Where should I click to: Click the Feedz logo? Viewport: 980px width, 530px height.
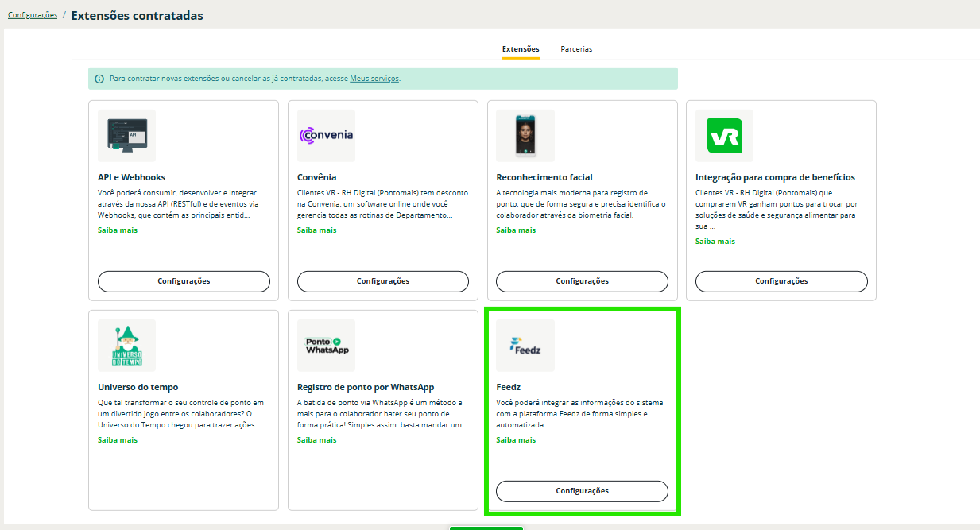point(525,346)
